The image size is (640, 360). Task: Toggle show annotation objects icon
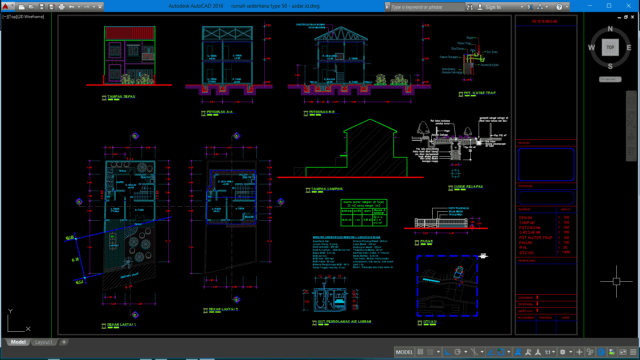point(518,352)
